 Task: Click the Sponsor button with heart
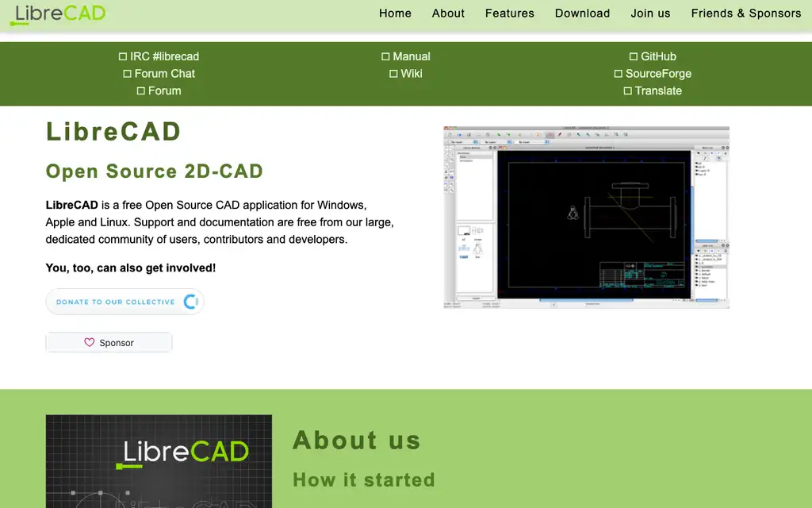pos(109,343)
